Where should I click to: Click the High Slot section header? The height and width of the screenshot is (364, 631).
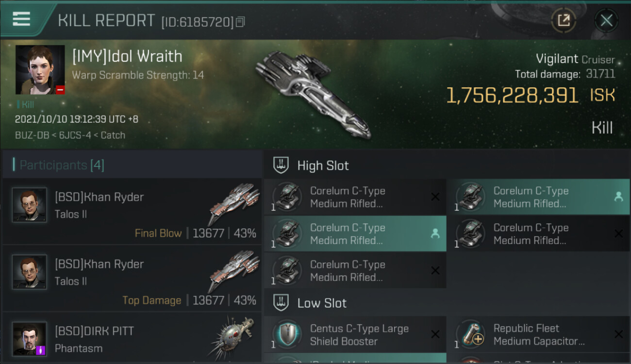click(323, 165)
